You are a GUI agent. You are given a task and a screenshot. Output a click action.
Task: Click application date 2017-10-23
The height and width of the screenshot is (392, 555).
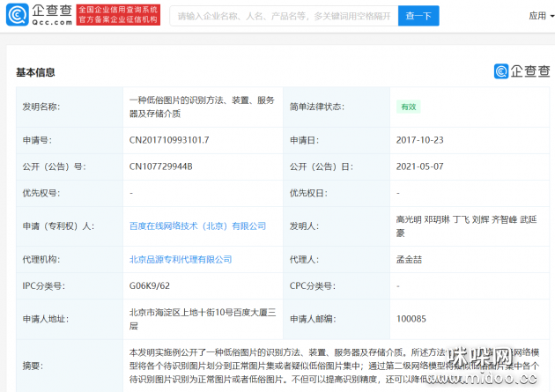coord(420,140)
